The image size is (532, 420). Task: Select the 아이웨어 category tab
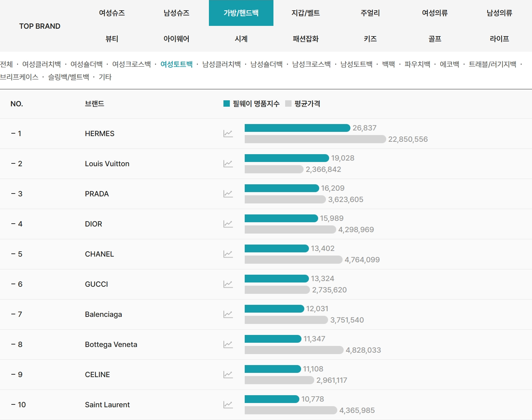tap(176, 39)
